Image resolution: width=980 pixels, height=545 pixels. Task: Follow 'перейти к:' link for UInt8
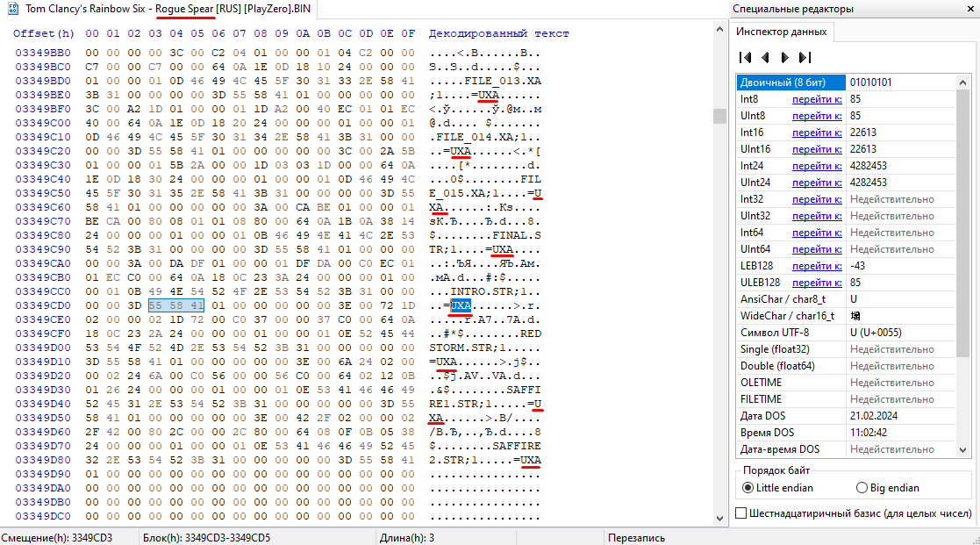point(817,116)
